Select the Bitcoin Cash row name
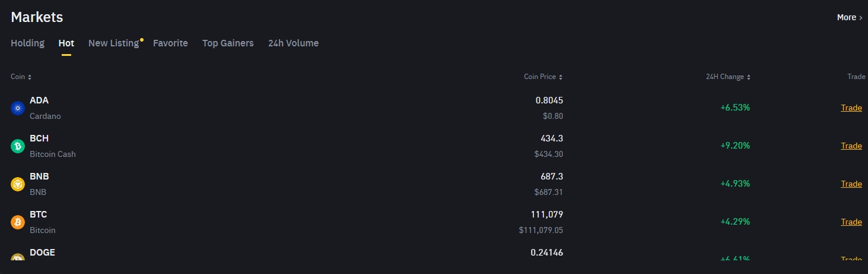 click(x=53, y=154)
